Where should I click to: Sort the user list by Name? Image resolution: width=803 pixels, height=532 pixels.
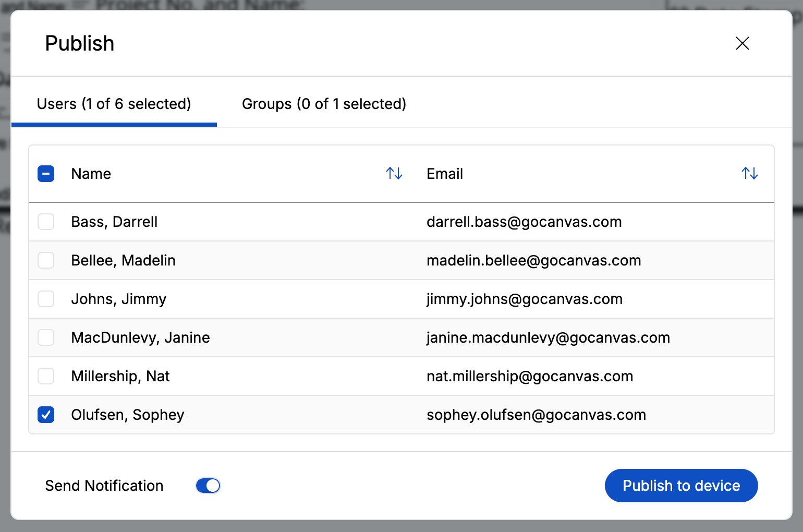(394, 173)
